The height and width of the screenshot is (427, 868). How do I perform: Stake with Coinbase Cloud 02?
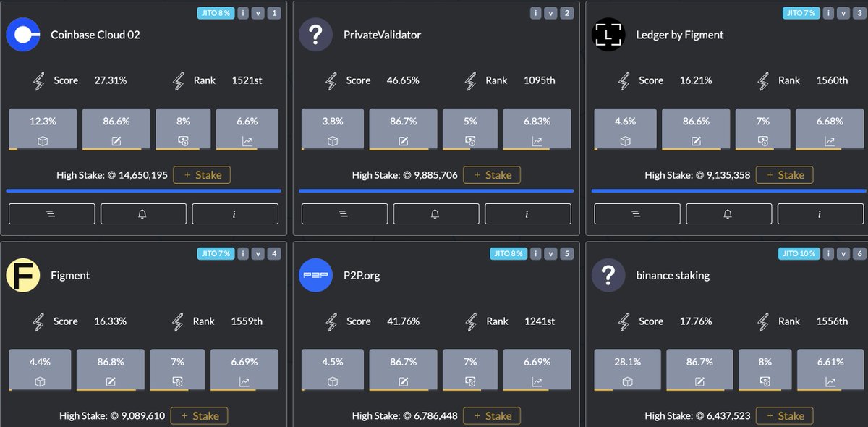(x=202, y=174)
